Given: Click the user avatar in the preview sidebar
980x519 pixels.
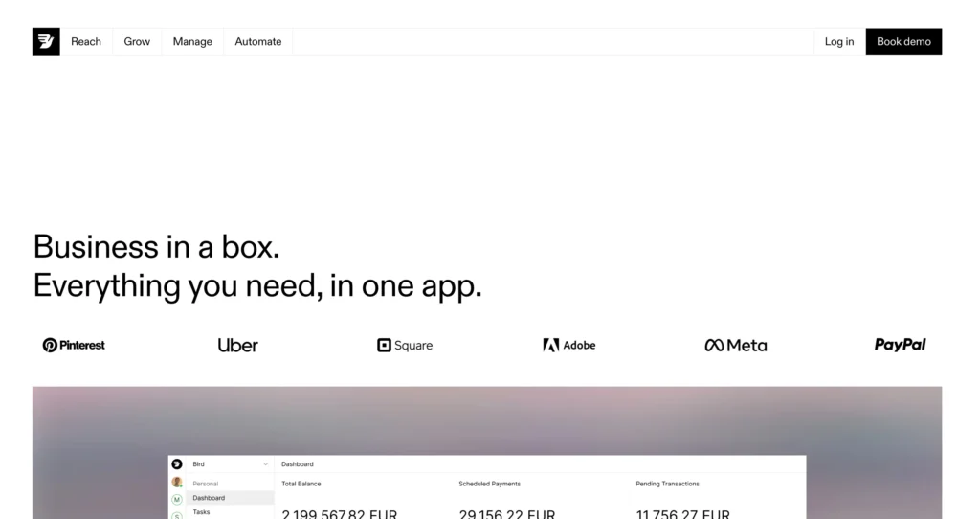Looking at the screenshot, I should click(x=177, y=482).
